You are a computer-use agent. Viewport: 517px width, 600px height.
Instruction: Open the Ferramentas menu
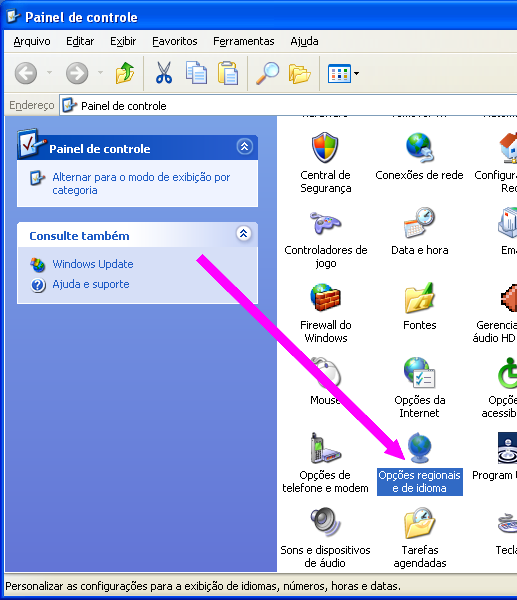point(243,41)
